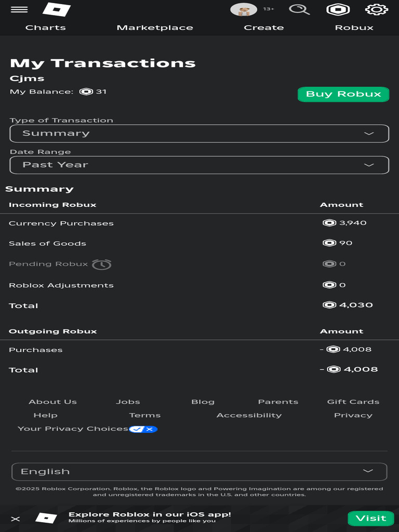Open the Charts tab
The image size is (399, 532).
[x=46, y=28]
